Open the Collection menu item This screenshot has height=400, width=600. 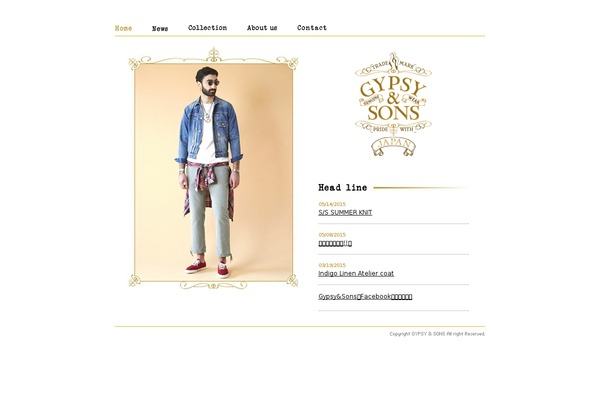point(207,28)
